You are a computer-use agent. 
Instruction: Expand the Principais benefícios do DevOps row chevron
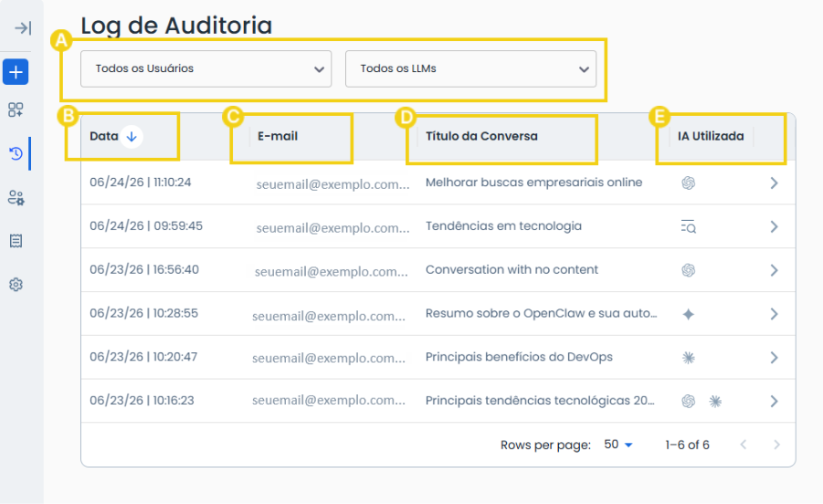[775, 358]
